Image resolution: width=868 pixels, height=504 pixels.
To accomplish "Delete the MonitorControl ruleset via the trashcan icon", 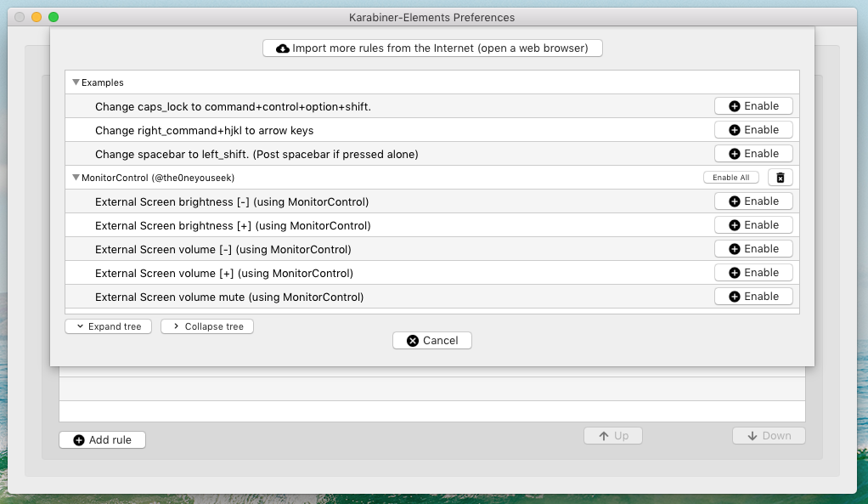I will point(780,177).
